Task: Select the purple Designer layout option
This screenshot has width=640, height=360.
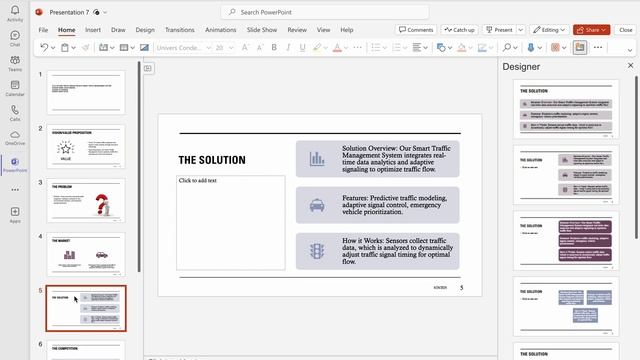Action: 566,241
